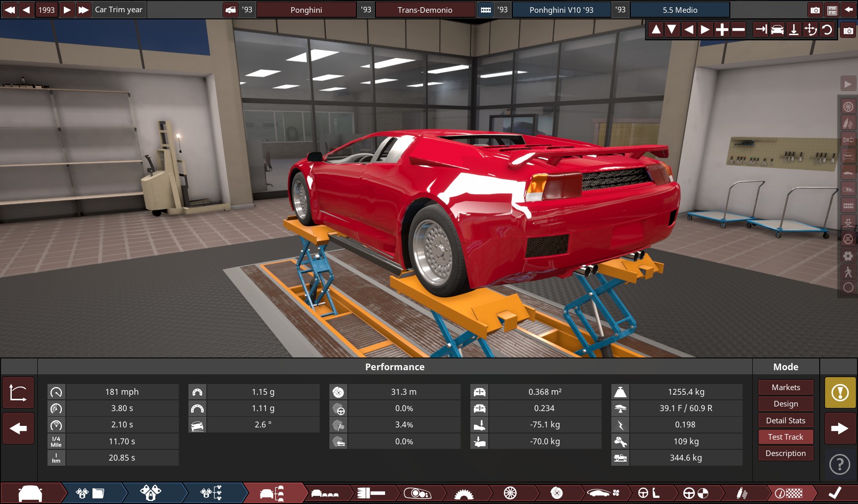This screenshot has width=858, height=504.
Task: Toggle the car lift in right sidebar
Action: tap(848, 222)
